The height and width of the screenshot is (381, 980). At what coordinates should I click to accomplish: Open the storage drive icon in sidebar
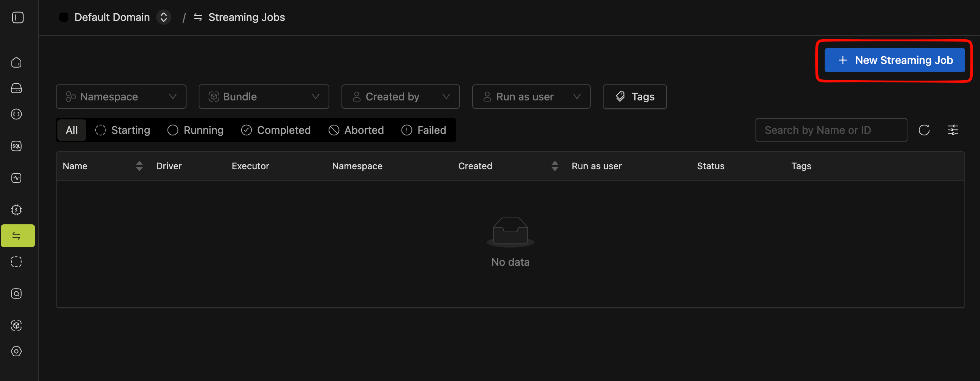coord(16,88)
